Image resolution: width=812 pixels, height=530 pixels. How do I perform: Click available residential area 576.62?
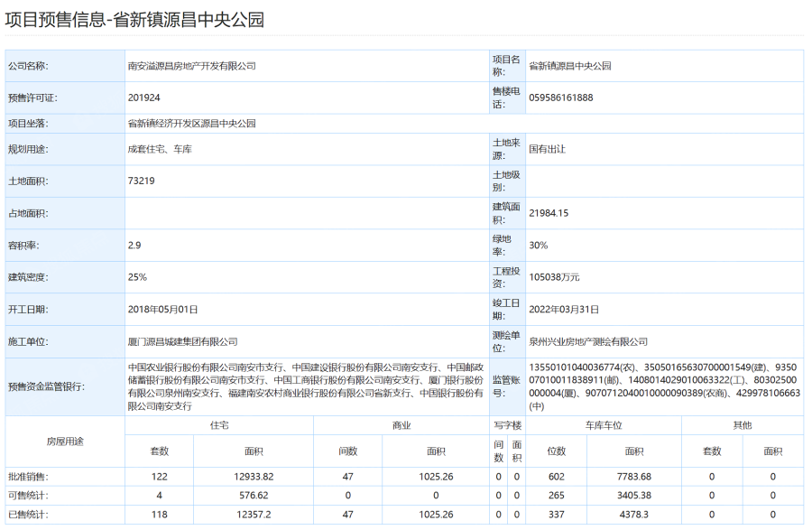(254, 496)
